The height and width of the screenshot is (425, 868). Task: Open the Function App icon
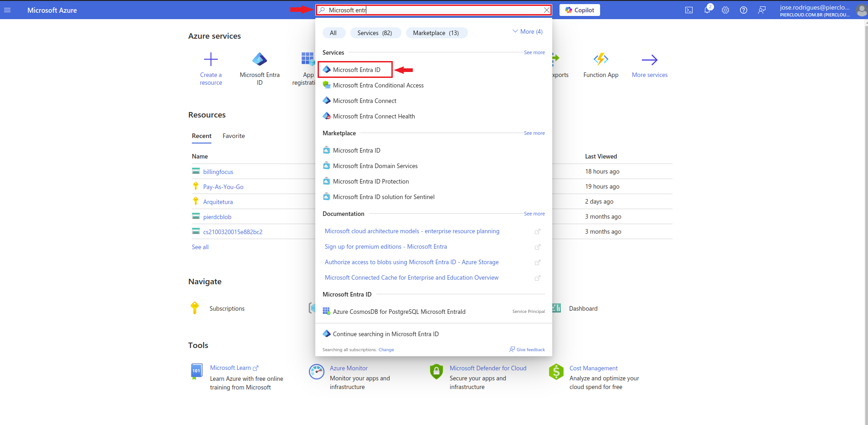click(x=601, y=60)
